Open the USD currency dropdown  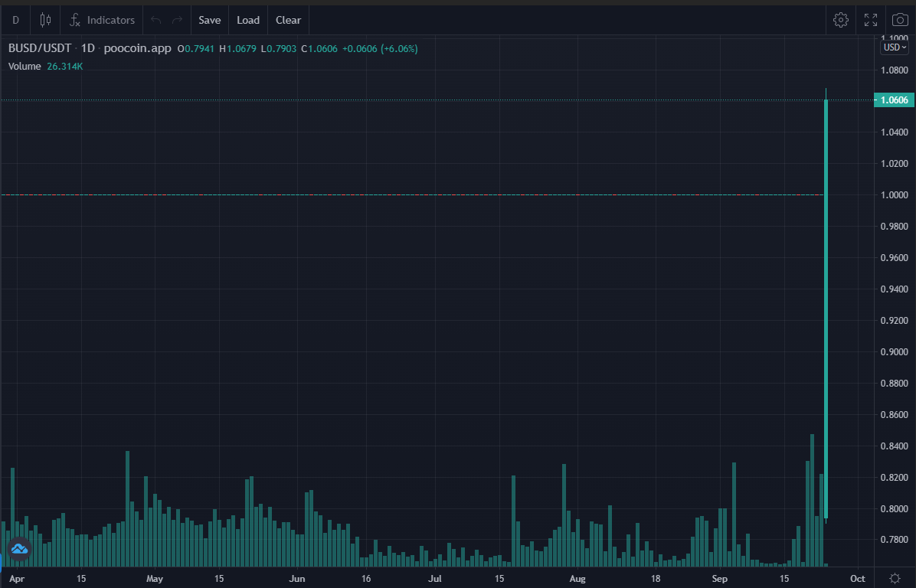coord(895,47)
